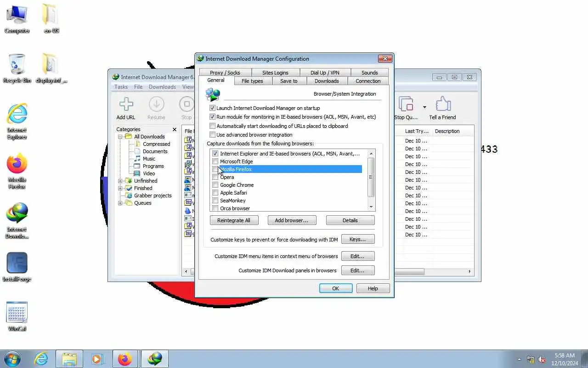Click Edit... for IDM Download panels
588x368 pixels.
pyautogui.click(x=358, y=270)
